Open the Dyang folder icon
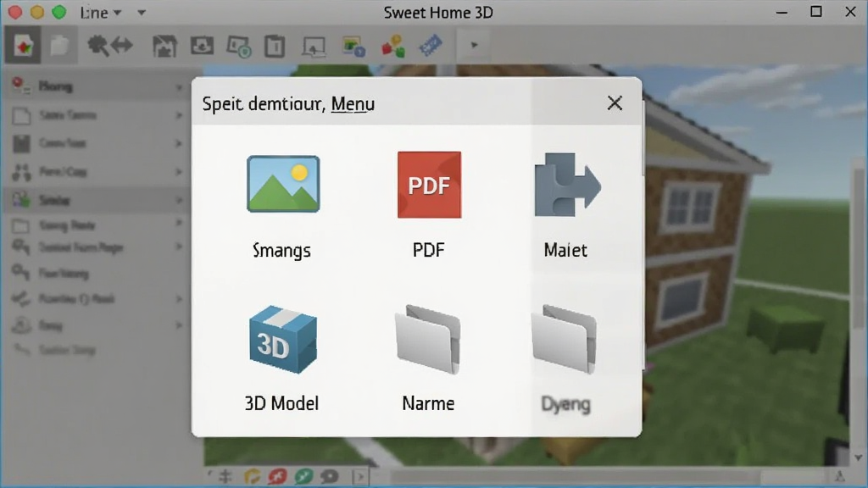This screenshot has width=868, height=488. tap(564, 339)
